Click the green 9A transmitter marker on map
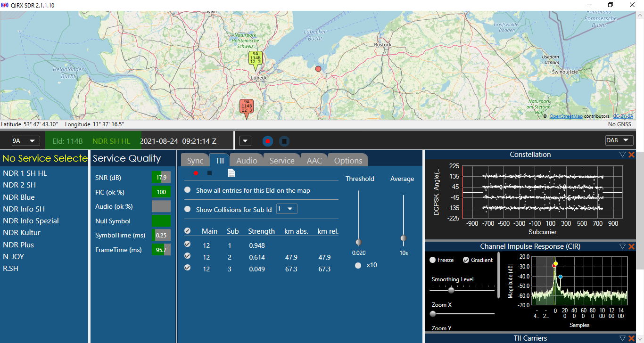 click(x=256, y=58)
